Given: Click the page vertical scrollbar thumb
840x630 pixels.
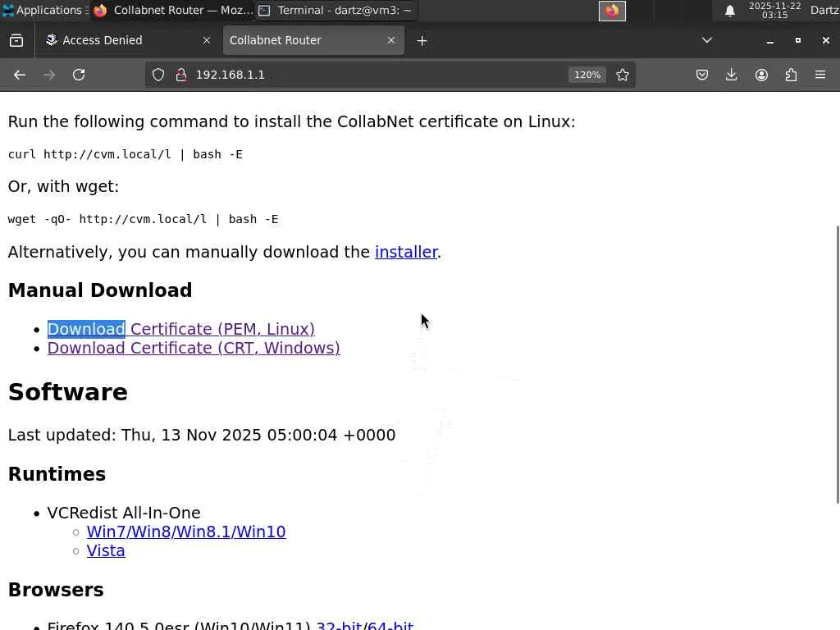Looking at the screenshot, I should 838,364.
